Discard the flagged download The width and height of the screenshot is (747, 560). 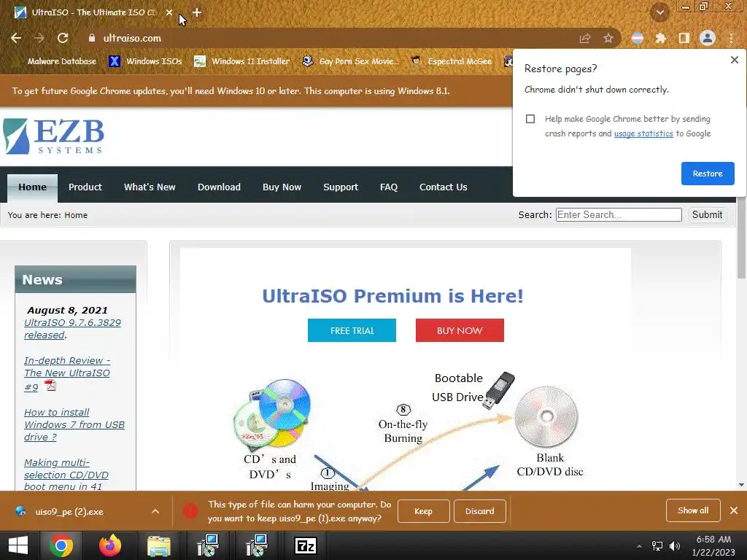click(x=480, y=511)
